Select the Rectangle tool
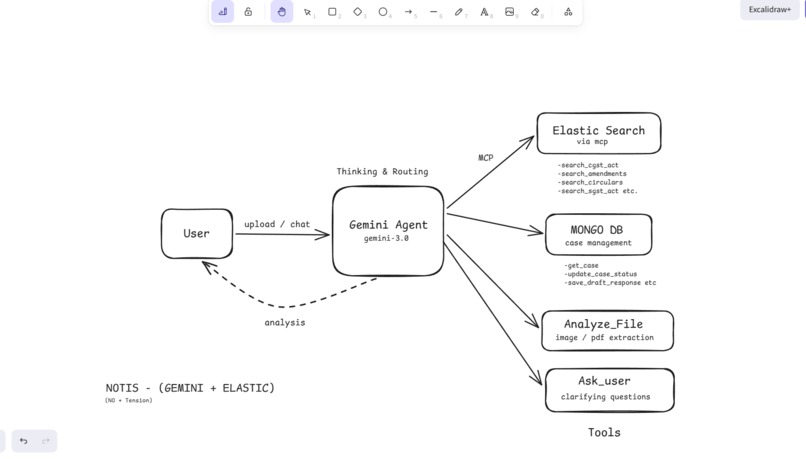Viewport: 806px width, 459px height. coord(333,12)
